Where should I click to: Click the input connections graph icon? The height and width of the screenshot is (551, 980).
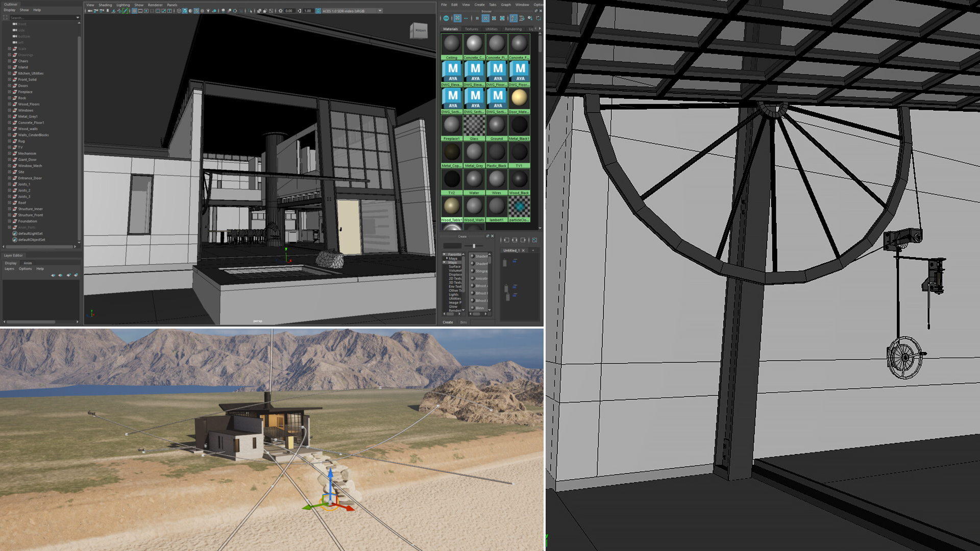click(x=506, y=240)
